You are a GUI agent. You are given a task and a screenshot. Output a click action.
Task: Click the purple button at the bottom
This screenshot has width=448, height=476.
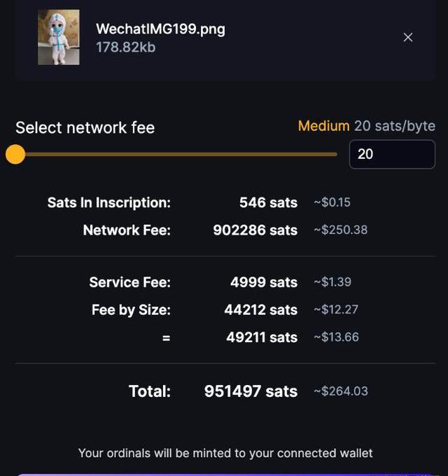pyautogui.click(x=224, y=474)
